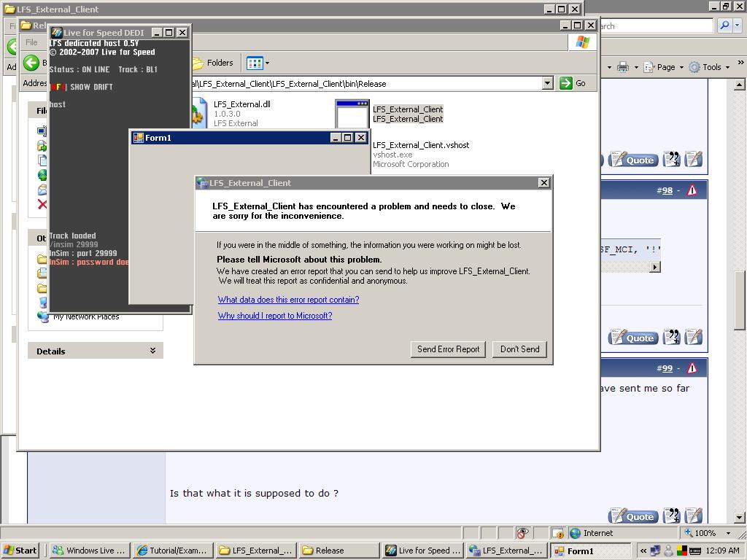
Task: Click the Send Error Report button
Action: 448,349
